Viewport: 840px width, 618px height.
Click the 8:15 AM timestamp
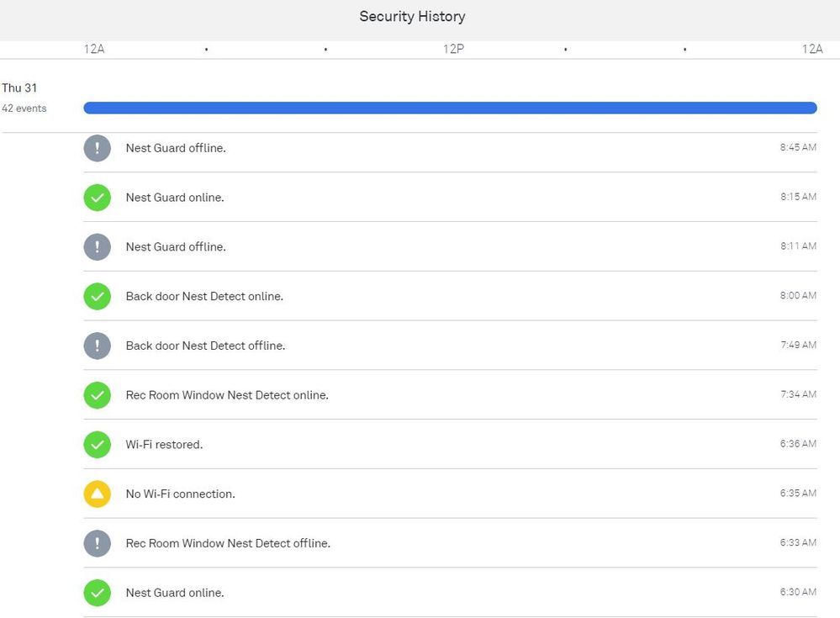798,197
